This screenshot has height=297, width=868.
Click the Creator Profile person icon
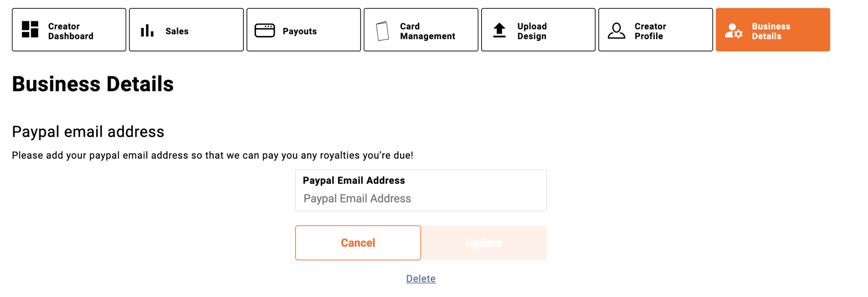coord(616,31)
